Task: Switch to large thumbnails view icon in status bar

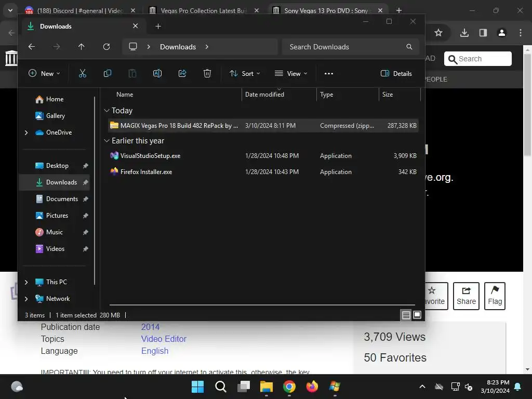Action: tap(417, 315)
